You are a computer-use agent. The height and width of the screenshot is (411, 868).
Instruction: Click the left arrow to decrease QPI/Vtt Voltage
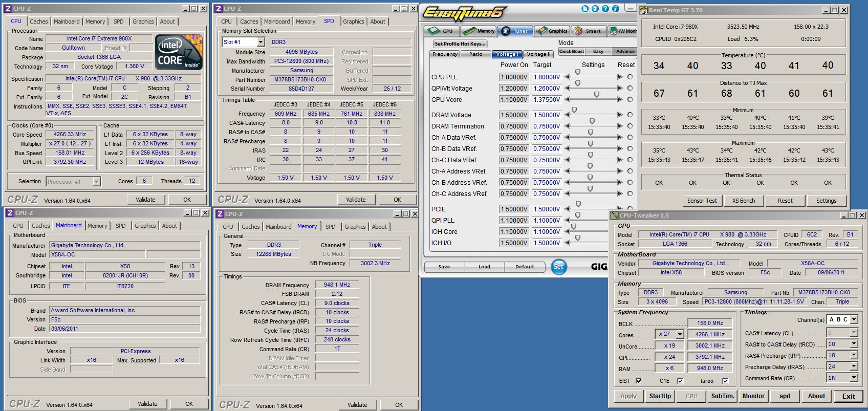(568, 88)
